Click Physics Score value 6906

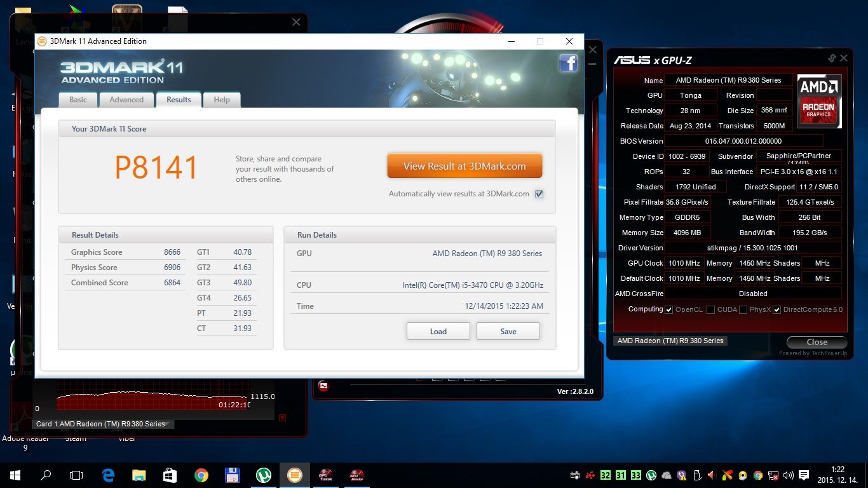(x=172, y=268)
